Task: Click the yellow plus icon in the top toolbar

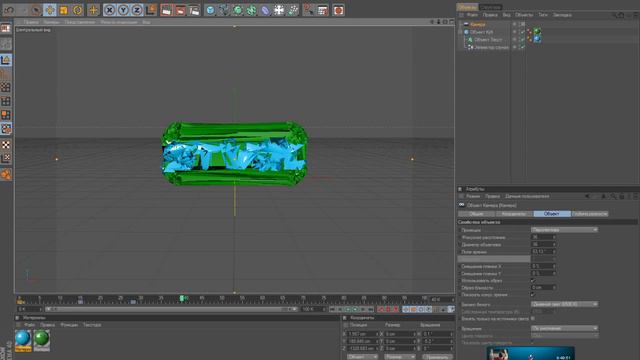Action: tap(93, 10)
